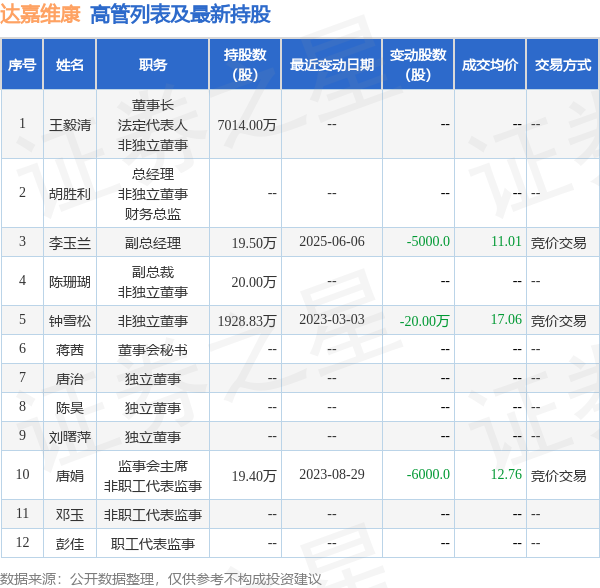Select the name 蒋茜
Image resolution: width=600 pixels, height=588 pixels.
70,350
